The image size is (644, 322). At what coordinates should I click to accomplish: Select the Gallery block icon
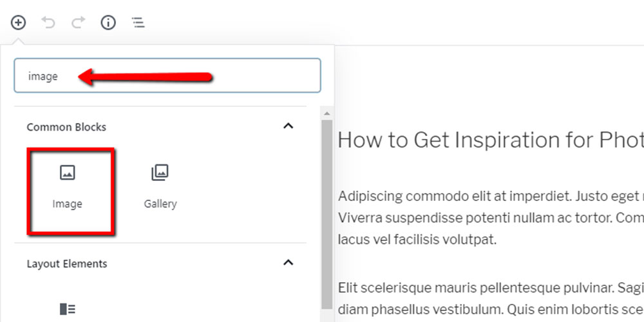point(160,173)
